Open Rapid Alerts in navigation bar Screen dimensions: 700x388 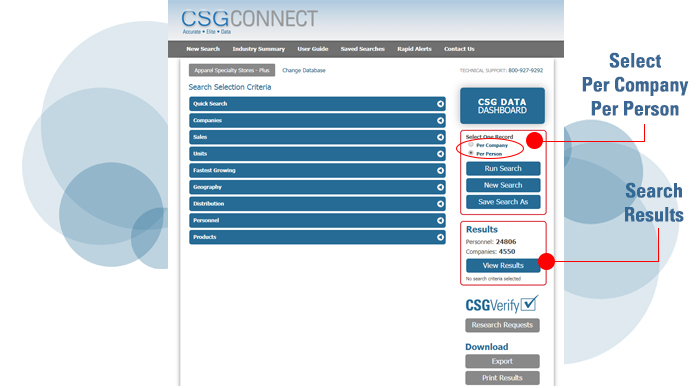point(414,49)
